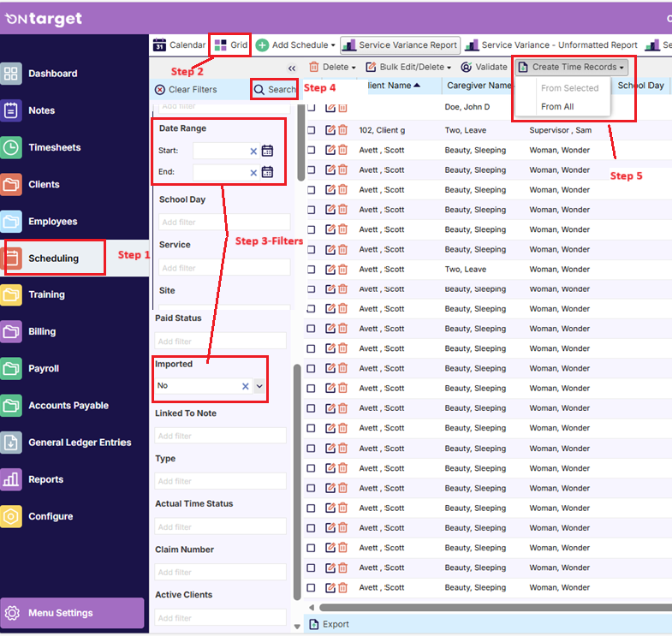Sort by School Day column header
The height and width of the screenshot is (636, 672).
pos(640,86)
